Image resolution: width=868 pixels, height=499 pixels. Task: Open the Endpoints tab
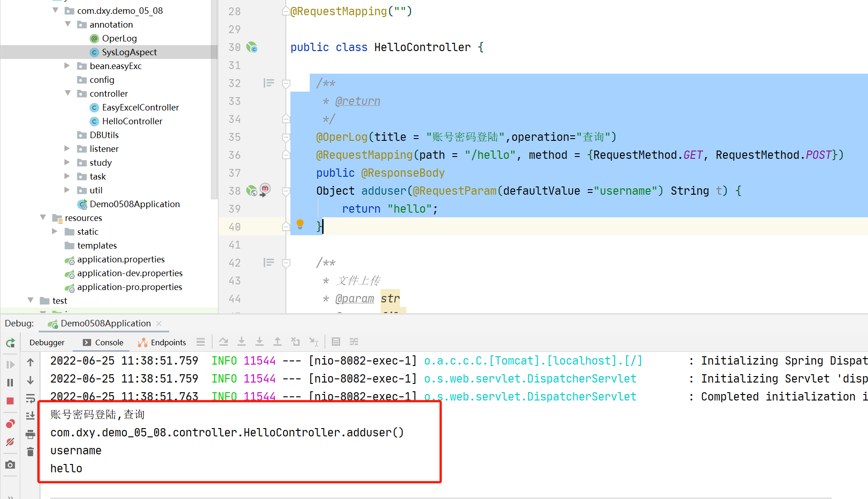(x=162, y=342)
